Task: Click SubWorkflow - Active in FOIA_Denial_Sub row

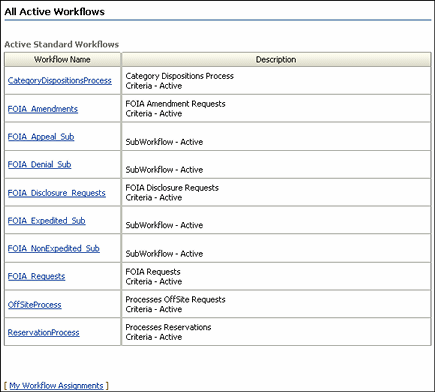Action: point(164,170)
